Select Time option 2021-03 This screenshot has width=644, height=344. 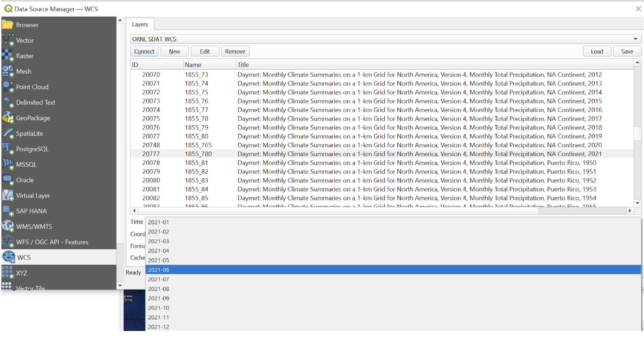pyautogui.click(x=393, y=241)
